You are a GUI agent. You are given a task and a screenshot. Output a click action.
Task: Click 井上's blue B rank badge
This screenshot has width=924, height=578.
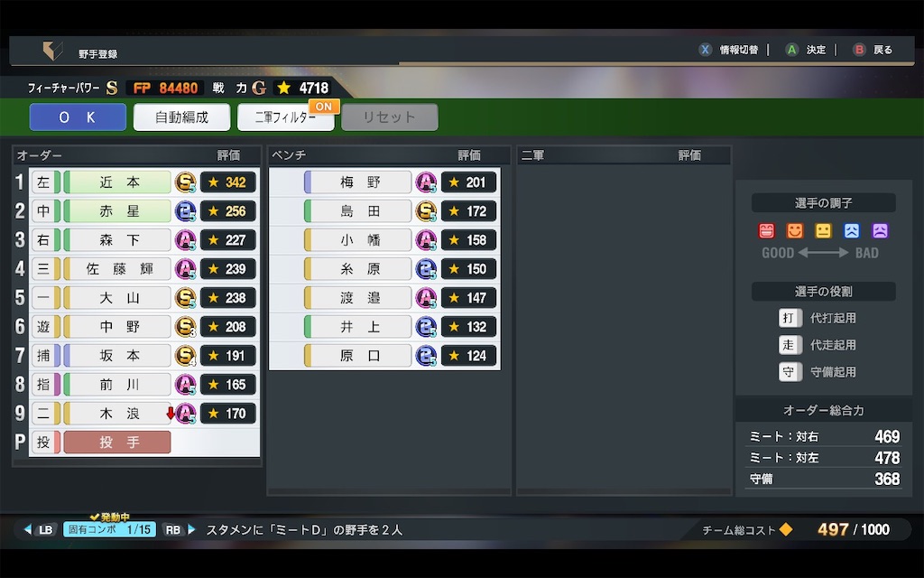426,327
